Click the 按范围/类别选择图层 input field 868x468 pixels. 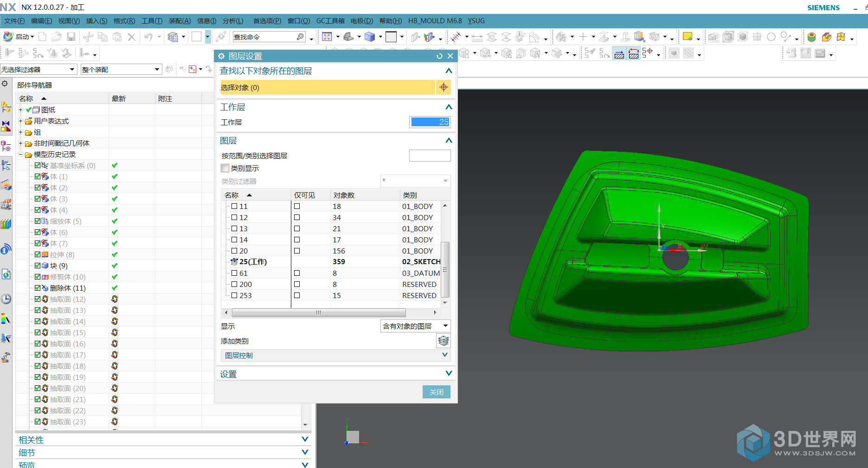click(430, 156)
